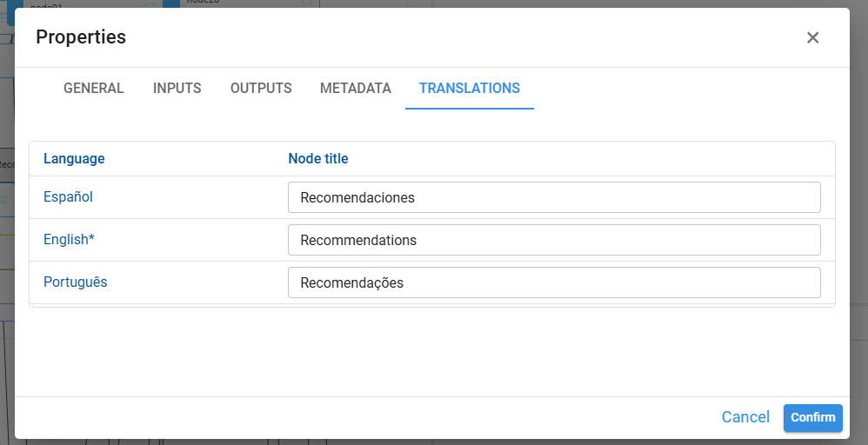Switch to the GENERAL tab
The width and height of the screenshot is (868, 445).
(x=94, y=89)
